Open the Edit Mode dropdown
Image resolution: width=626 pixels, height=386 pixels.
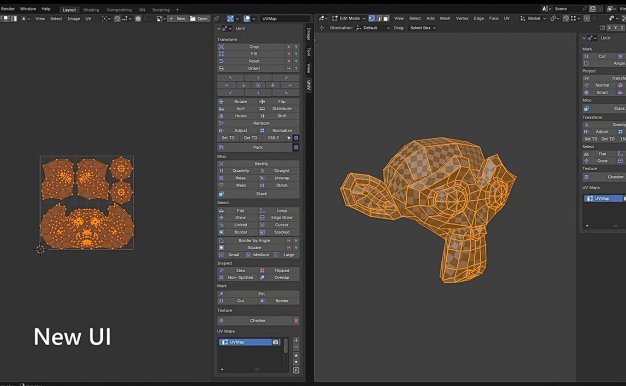click(x=349, y=18)
